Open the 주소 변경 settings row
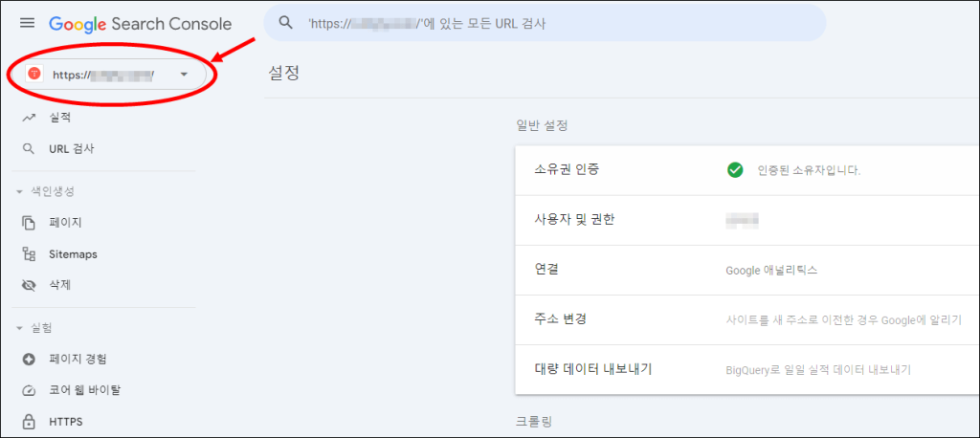980x438 pixels. 747,320
